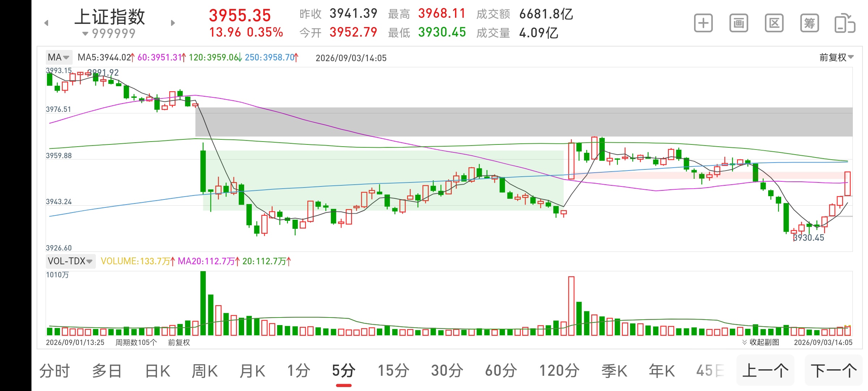Select the 分时 intraday tab
Image resolution: width=868 pixels, height=391 pixels.
click(55, 371)
